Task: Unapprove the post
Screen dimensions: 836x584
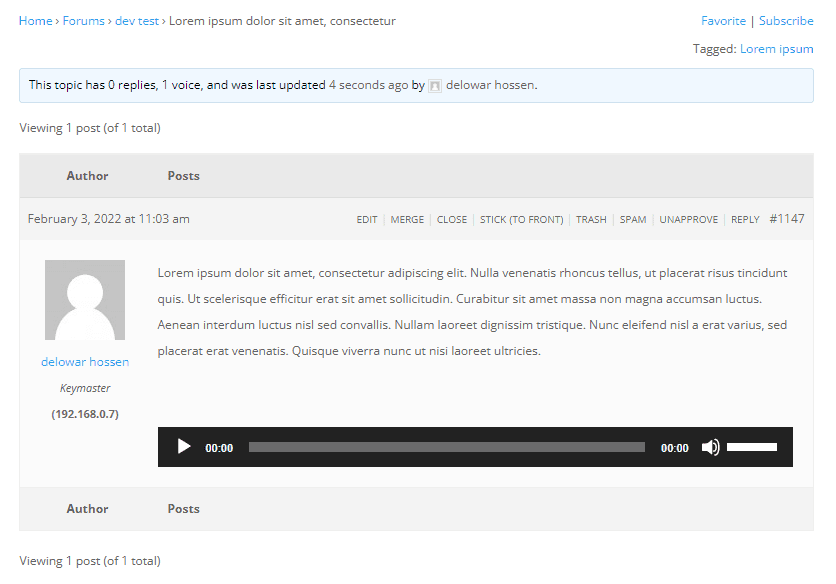Action: [688, 220]
